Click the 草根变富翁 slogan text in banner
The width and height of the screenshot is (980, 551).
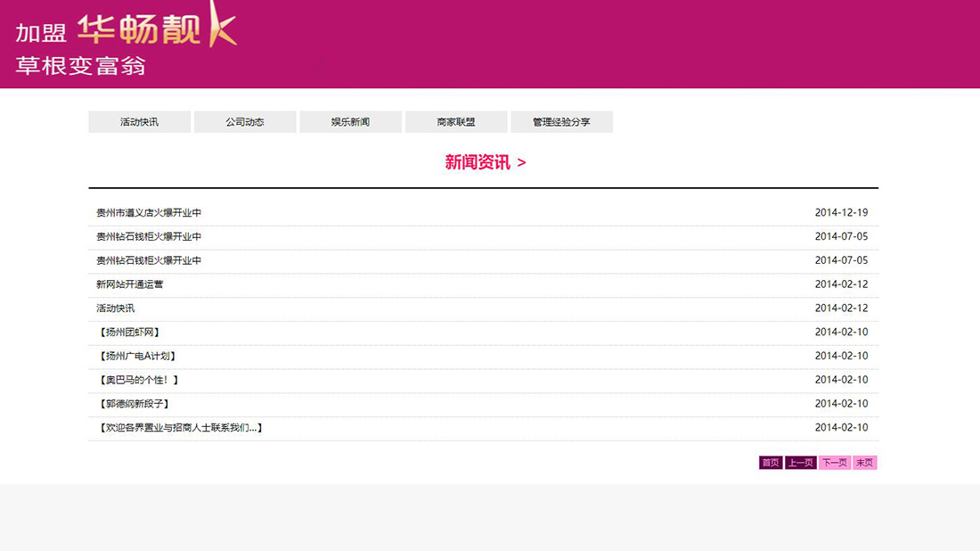(80, 65)
